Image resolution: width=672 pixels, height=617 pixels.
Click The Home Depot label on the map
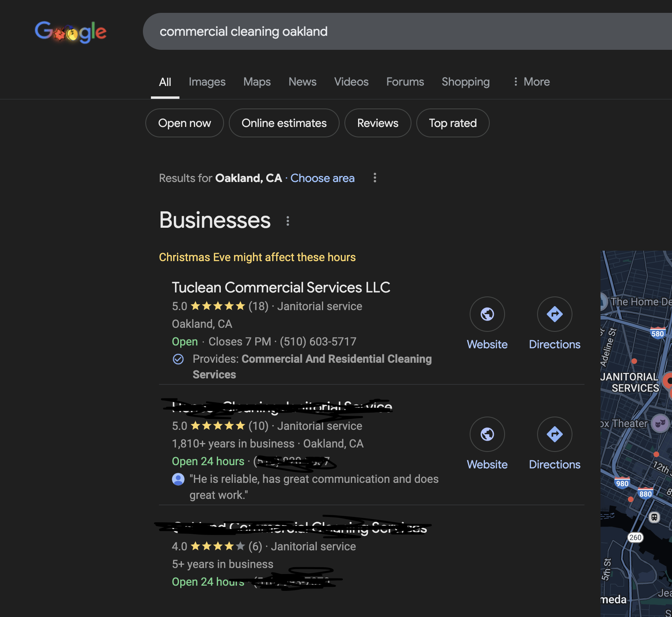(x=641, y=302)
